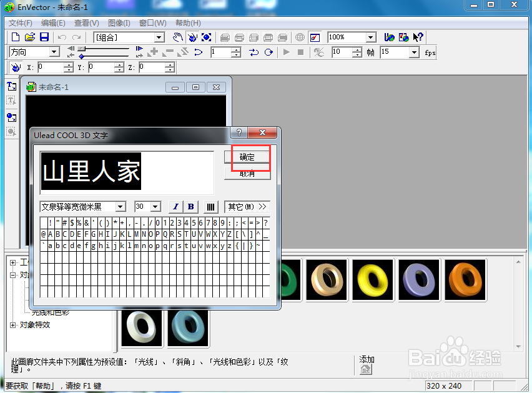Open the 文件(F) menu
532x393 pixels.
pyautogui.click(x=21, y=23)
